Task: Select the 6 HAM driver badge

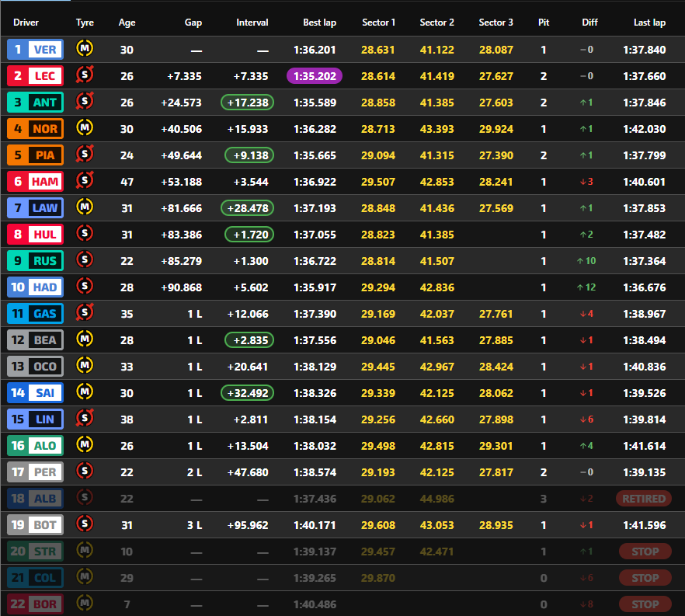Action: (x=36, y=181)
